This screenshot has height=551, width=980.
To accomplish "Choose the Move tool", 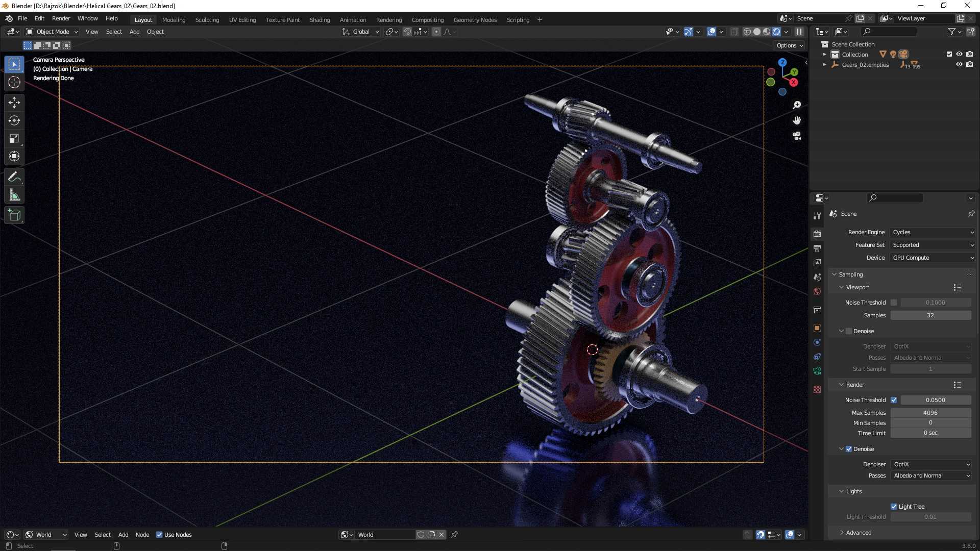I will coord(14,103).
